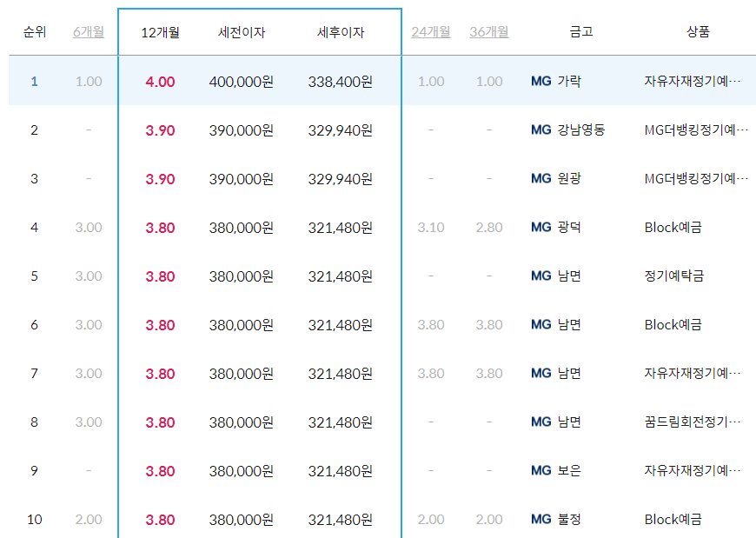
Task: Click 2.80 36-month rate in 광덕 row
Action: click(489, 227)
